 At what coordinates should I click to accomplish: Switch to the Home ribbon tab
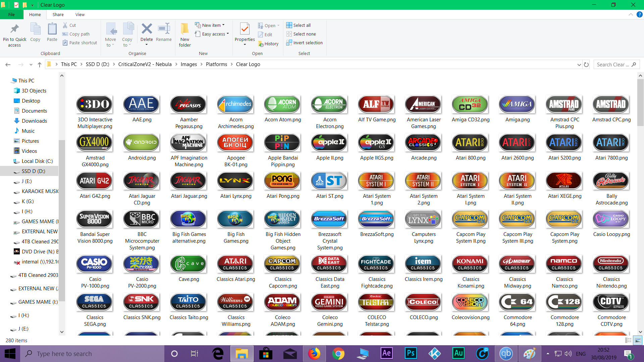pos(35,14)
